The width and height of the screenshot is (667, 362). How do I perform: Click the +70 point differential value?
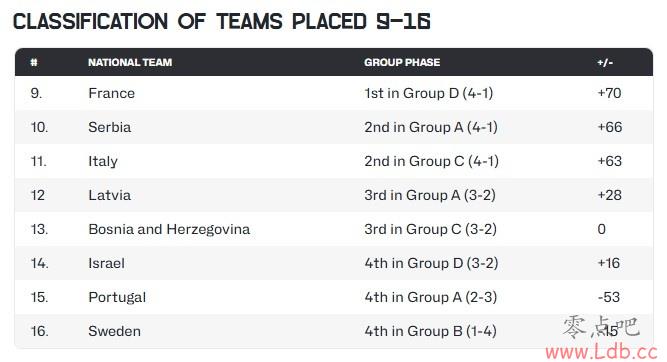tap(609, 93)
